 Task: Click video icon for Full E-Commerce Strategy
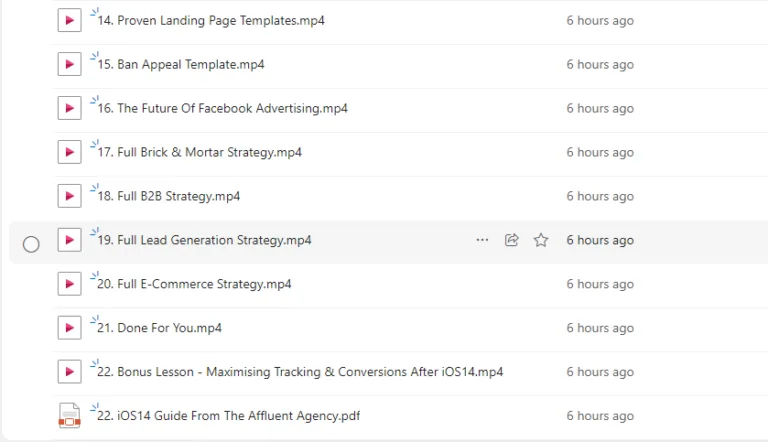coord(69,284)
